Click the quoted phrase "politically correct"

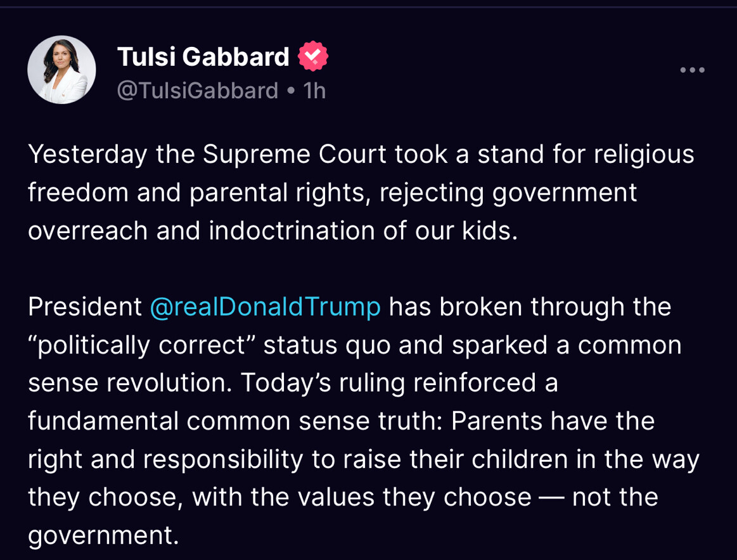point(142,345)
